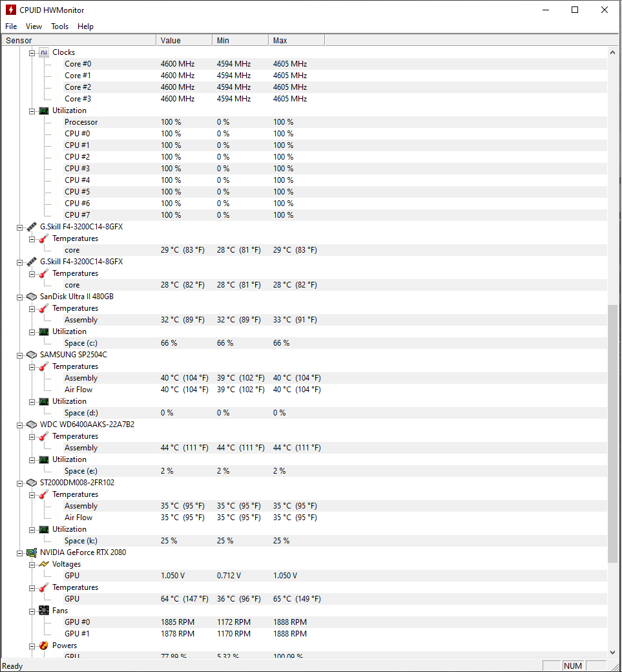
Task: Select the GPU #1 fan row
Action: (x=335, y=633)
